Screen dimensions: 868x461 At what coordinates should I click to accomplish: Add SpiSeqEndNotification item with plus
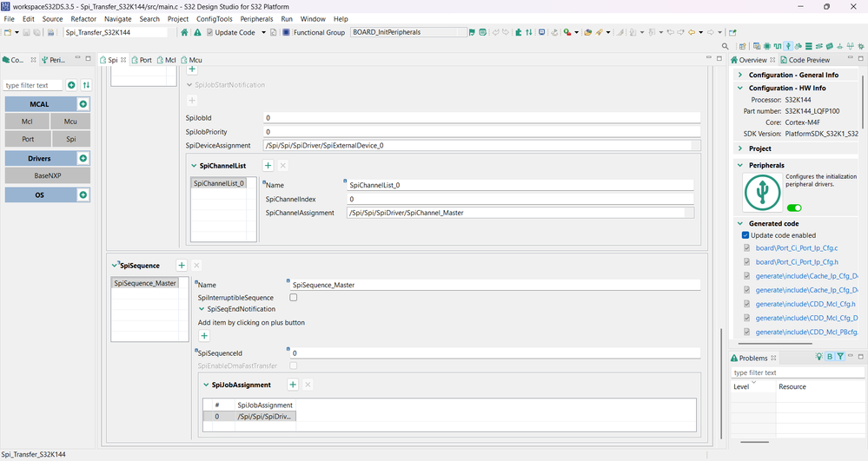pyautogui.click(x=204, y=336)
